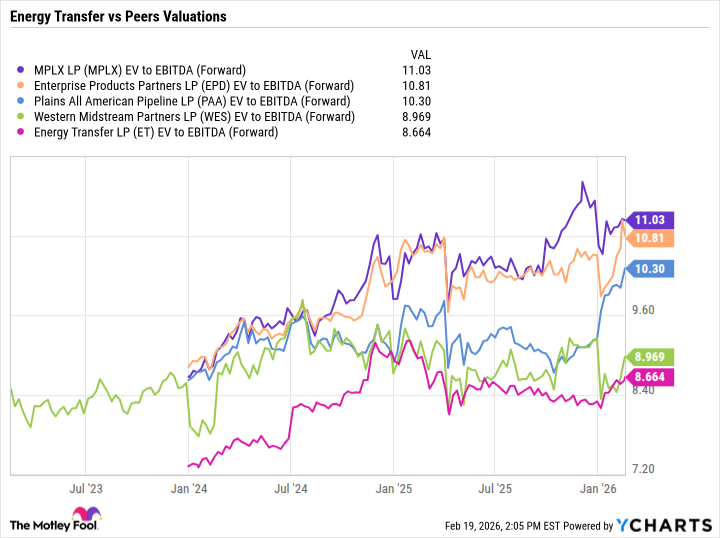720x538 pixels.
Task: Click the orange EPD legend dot
Action: (23, 86)
